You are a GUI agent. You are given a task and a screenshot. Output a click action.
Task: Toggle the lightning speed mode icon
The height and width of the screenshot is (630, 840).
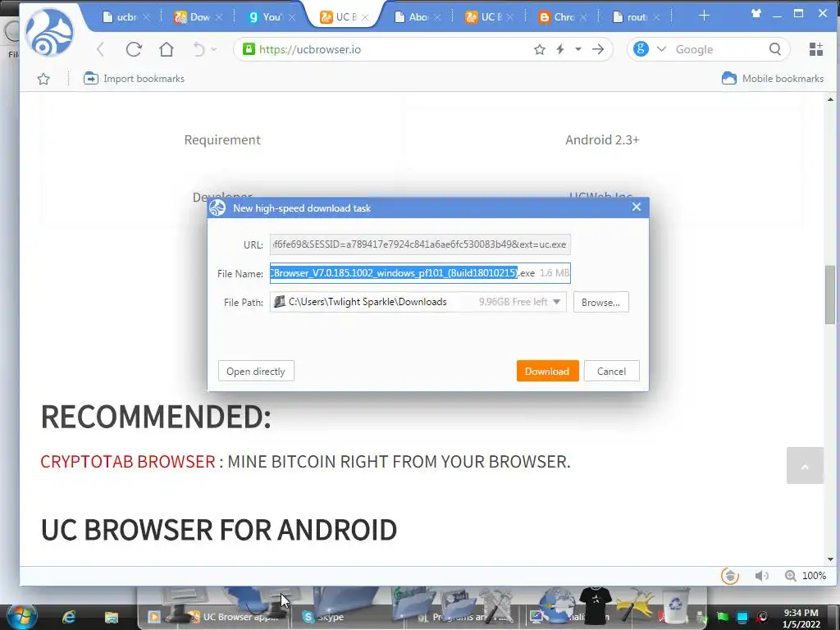pyautogui.click(x=560, y=49)
